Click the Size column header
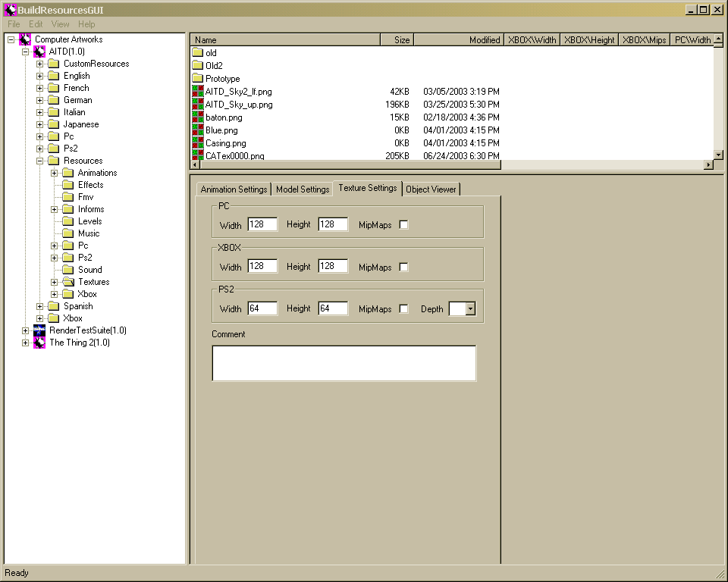This screenshot has height=582, width=728. click(x=397, y=40)
